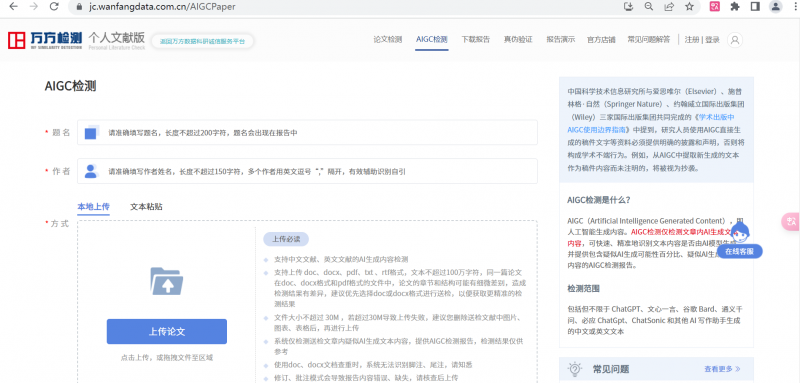Click the 作者 author input field
Screen dimensions: 800x383
307,171
